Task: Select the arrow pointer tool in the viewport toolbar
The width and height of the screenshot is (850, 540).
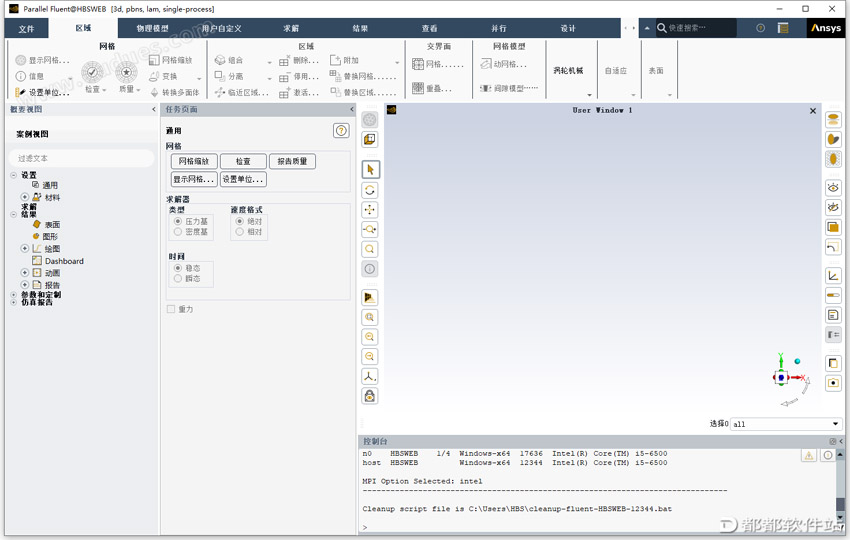Action: click(370, 170)
